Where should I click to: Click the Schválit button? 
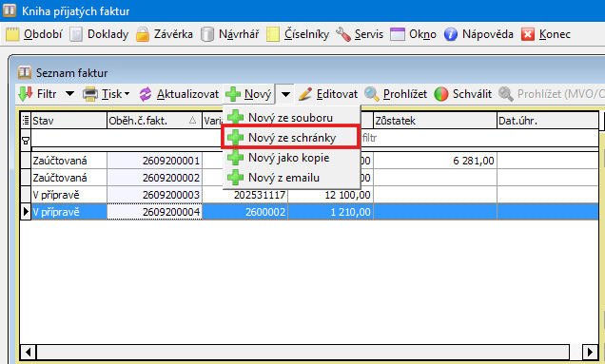point(463,94)
